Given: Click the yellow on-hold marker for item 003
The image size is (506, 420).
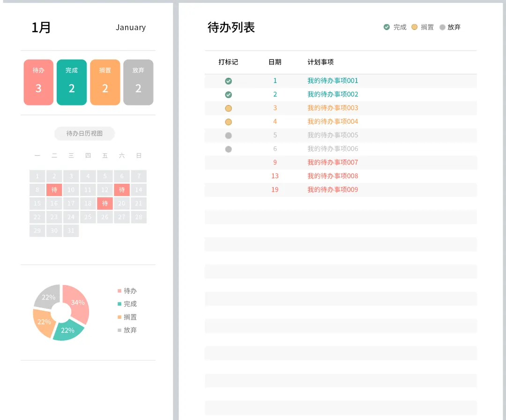Looking at the screenshot, I should 229,108.
